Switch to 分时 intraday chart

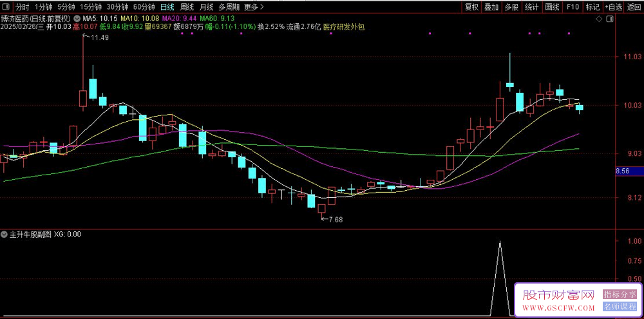click(22, 7)
